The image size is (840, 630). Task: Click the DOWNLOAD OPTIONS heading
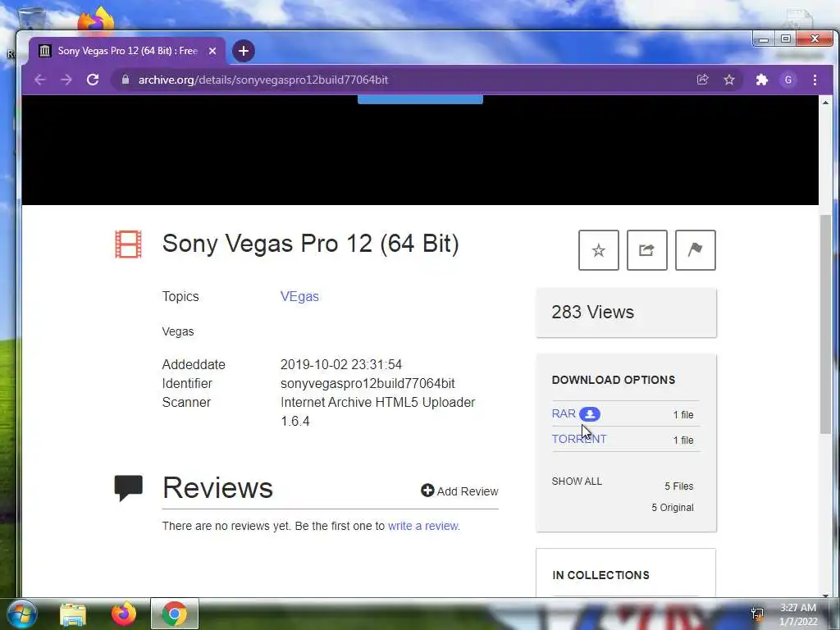(x=614, y=380)
